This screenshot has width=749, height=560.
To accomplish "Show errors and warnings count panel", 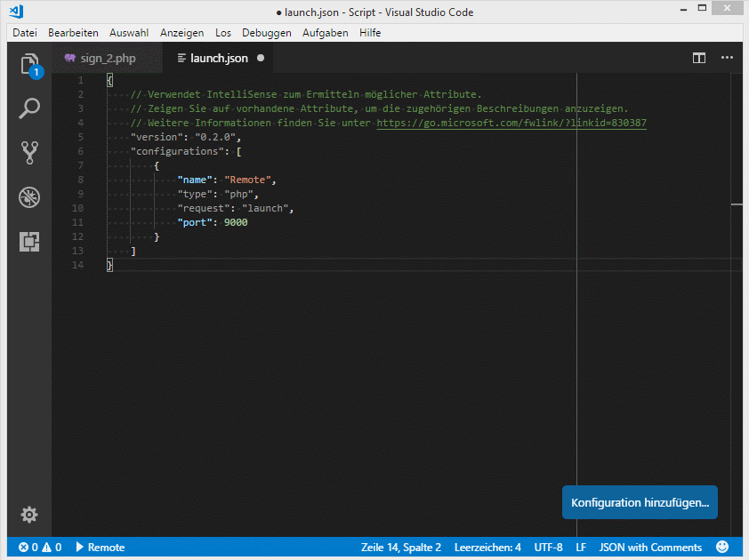I will pyautogui.click(x=40, y=548).
